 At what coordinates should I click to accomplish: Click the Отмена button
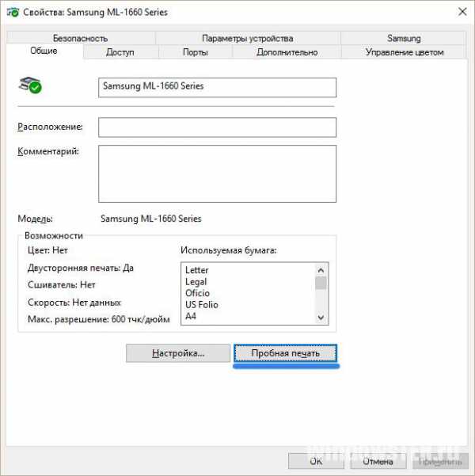(x=378, y=461)
